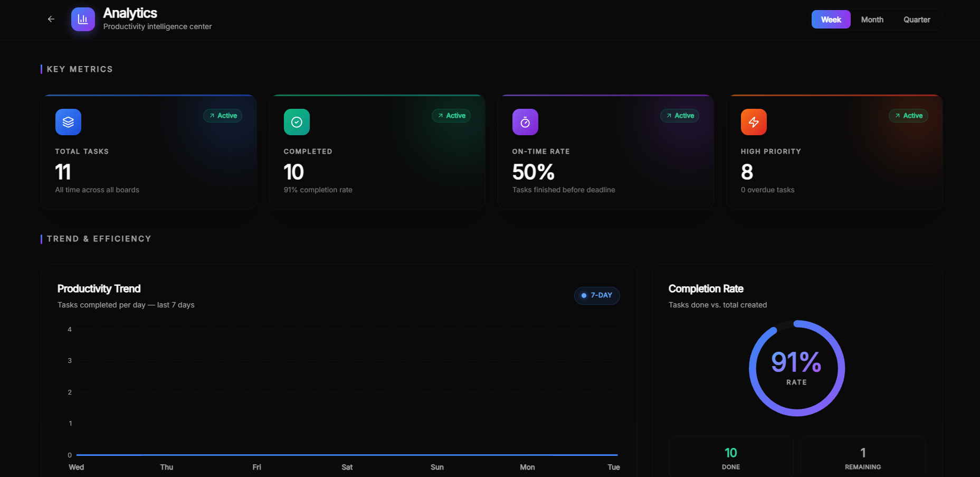Go back using the left arrow icon
Viewport: 980px width, 477px height.
click(51, 19)
